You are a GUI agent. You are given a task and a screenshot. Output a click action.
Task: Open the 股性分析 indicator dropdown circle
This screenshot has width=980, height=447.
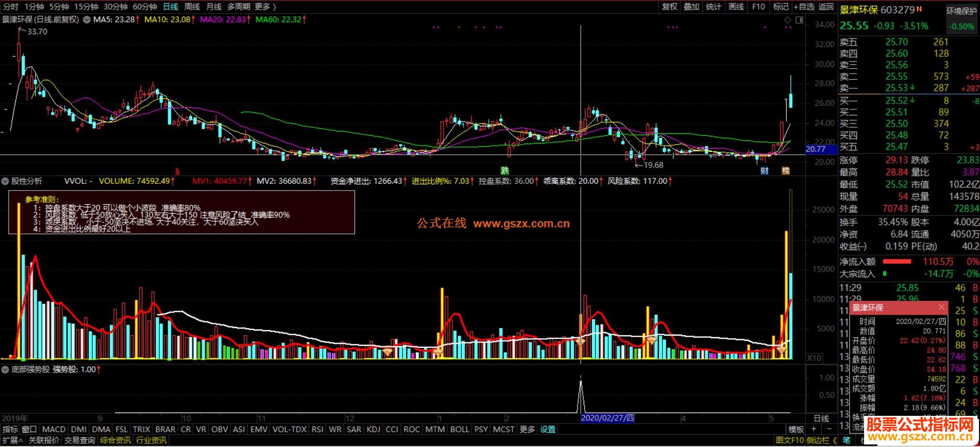6,181
